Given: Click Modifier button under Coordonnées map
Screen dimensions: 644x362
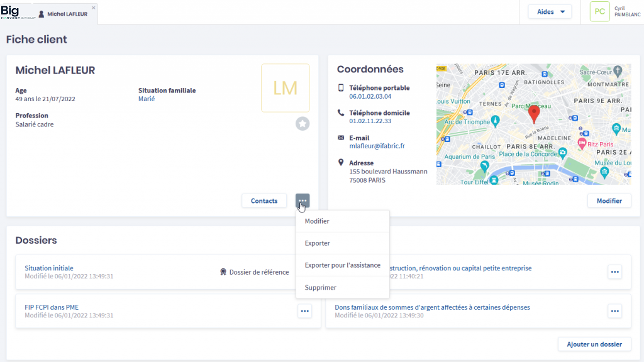Looking at the screenshot, I should [x=609, y=200].
